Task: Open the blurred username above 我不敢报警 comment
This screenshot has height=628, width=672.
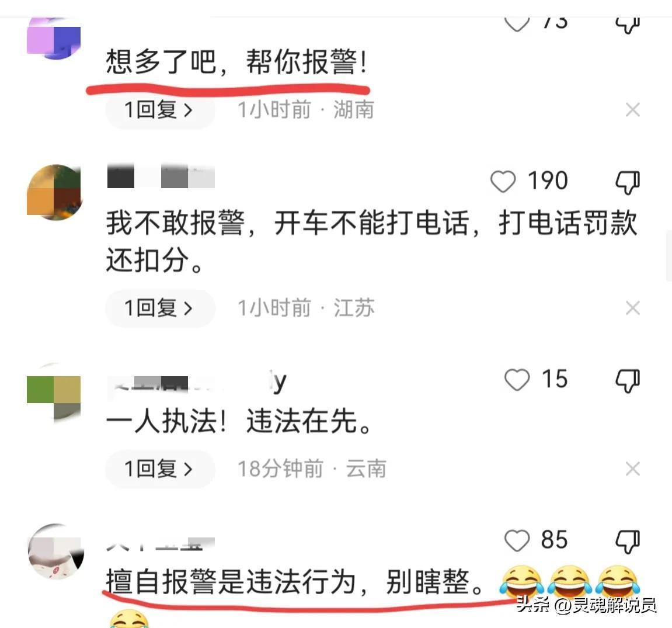Action: (161, 176)
